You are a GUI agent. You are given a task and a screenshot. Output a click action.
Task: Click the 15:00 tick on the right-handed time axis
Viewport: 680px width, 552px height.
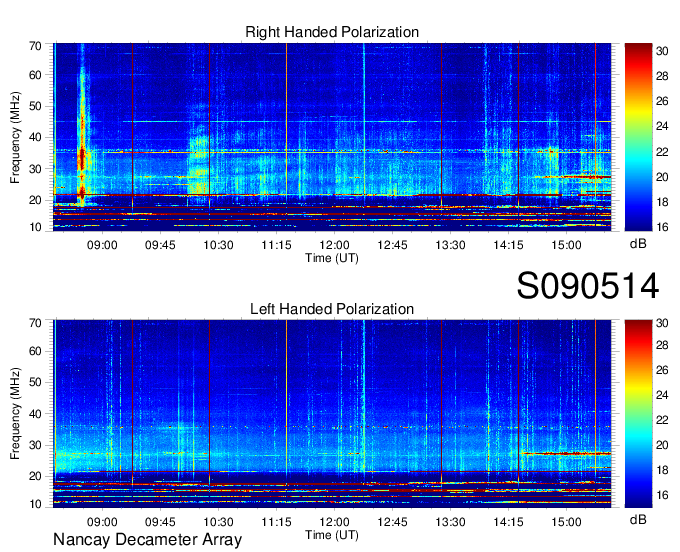pyautogui.click(x=566, y=245)
